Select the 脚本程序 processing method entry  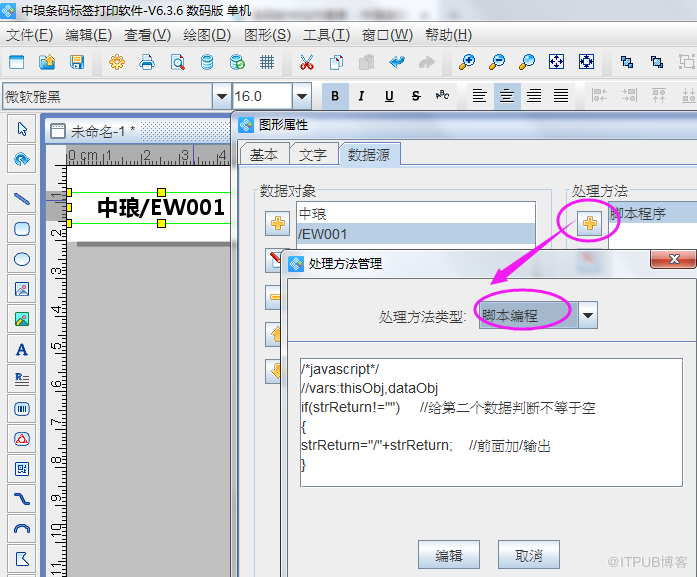coord(652,214)
